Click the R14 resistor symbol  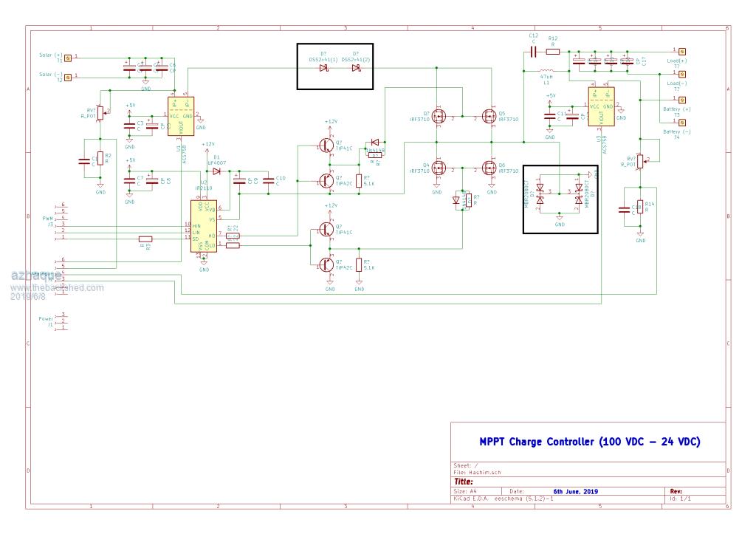point(641,209)
